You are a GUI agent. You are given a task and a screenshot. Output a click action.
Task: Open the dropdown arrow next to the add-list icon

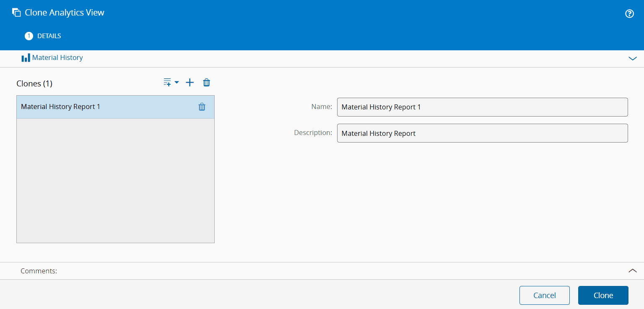[176, 82]
